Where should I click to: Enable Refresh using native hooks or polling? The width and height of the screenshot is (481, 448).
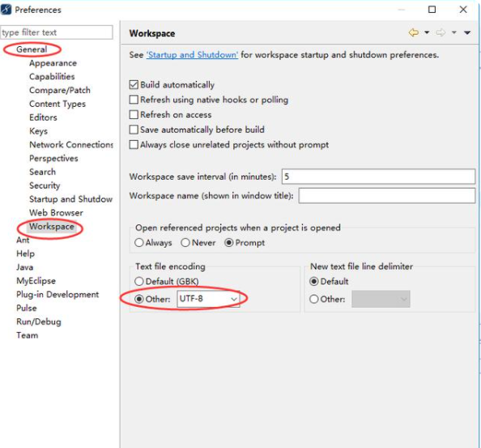[x=134, y=100]
